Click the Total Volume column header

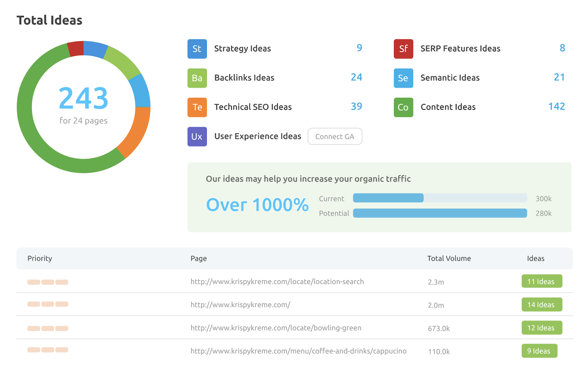pos(449,258)
